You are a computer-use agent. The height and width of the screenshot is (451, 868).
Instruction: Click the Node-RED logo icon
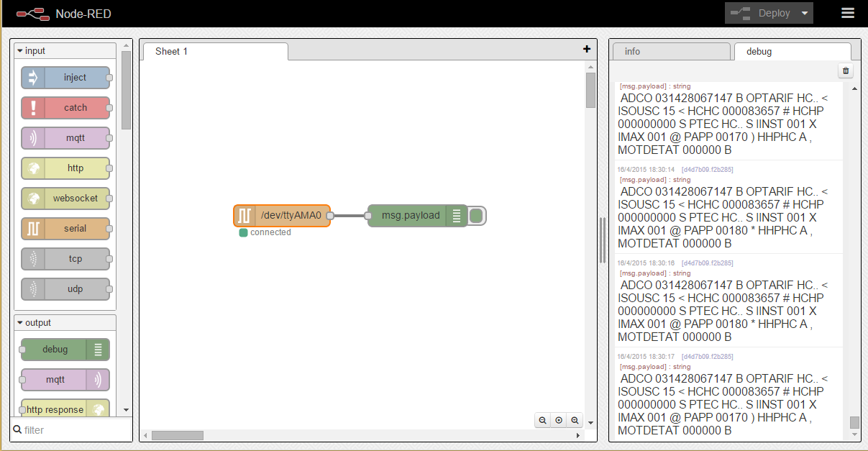32,14
